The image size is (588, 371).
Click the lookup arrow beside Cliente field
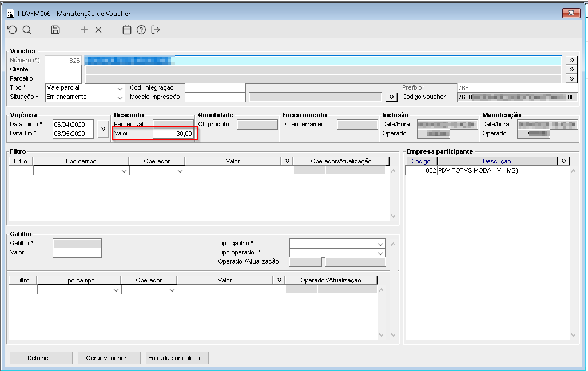pos(571,69)
